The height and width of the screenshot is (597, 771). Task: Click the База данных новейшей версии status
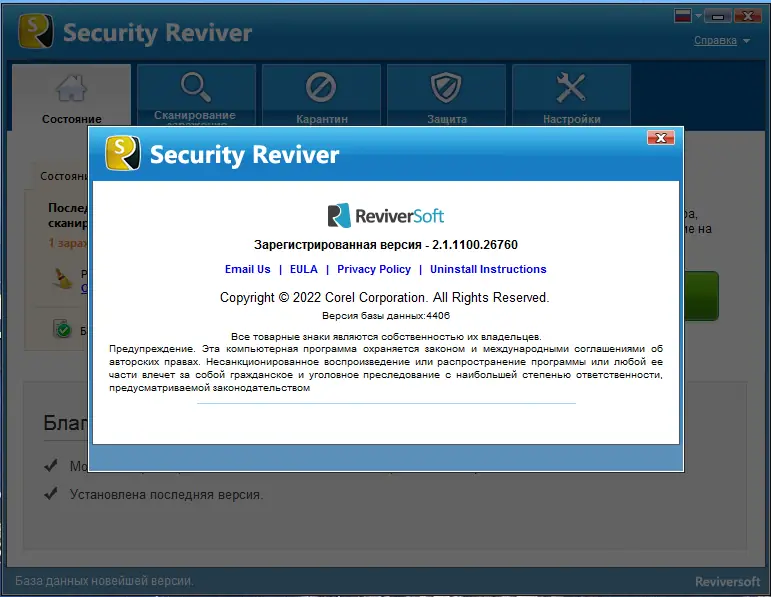point(104,581)
